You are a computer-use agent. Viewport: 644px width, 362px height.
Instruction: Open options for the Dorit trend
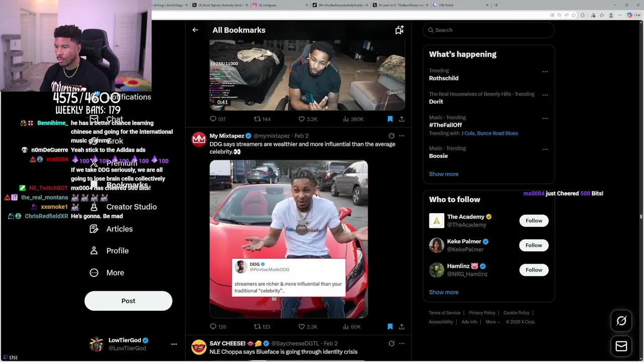[x=545, y=95]
